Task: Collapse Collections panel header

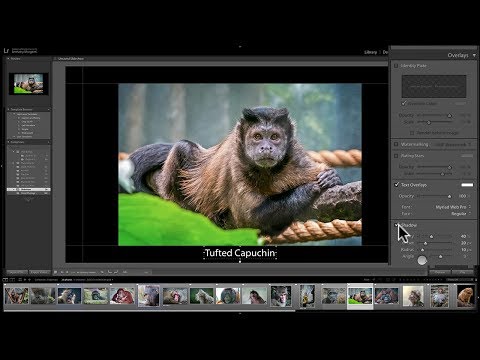Action: point(28,142)
